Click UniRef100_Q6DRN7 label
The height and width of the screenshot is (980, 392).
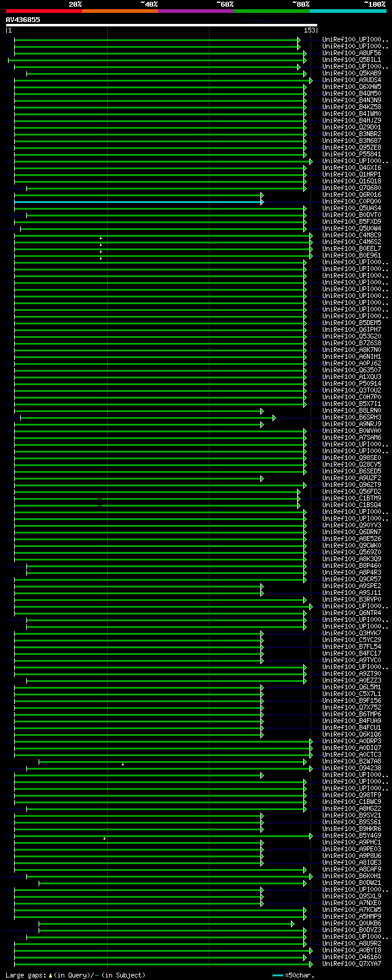point(352,532)
